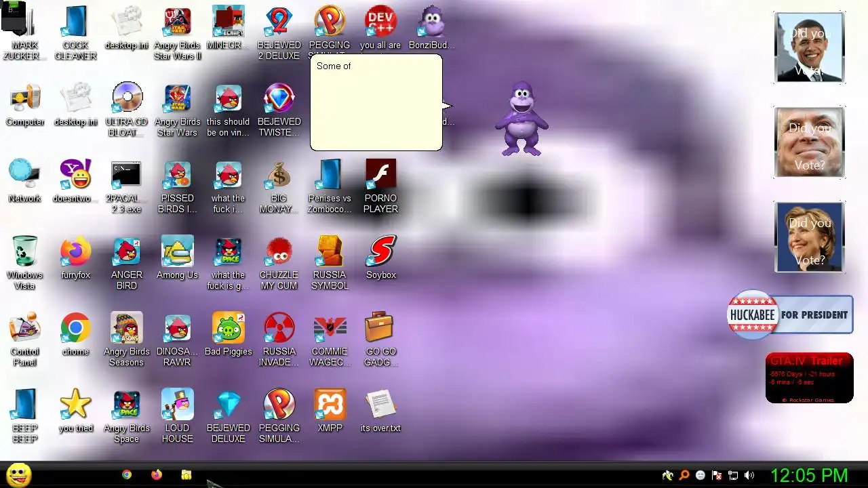Screen dimensions: 868x488
Task: Launch the 'chome' Chrome shortcut
Action: [75, 334]
